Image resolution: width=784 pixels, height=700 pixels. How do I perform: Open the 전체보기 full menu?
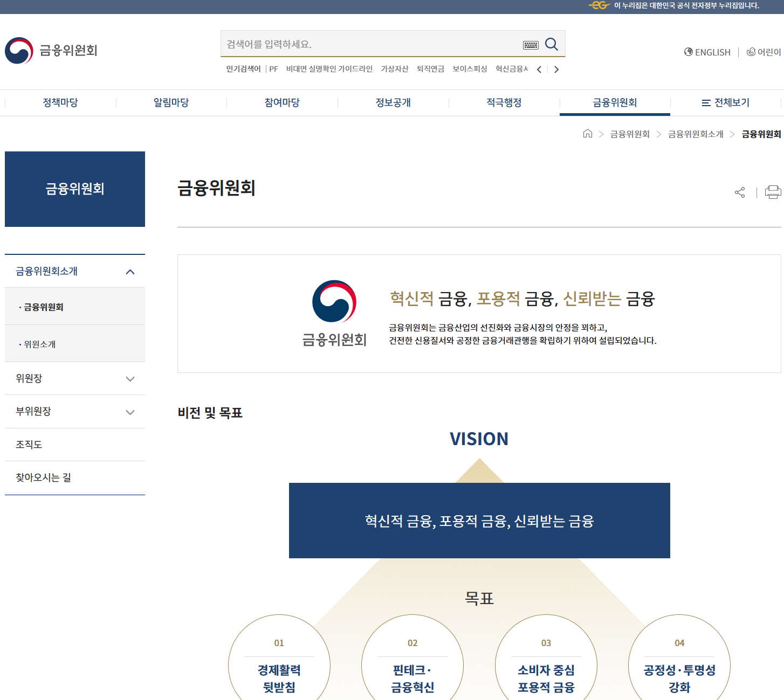pyautogui.click(x=726, y=102)
